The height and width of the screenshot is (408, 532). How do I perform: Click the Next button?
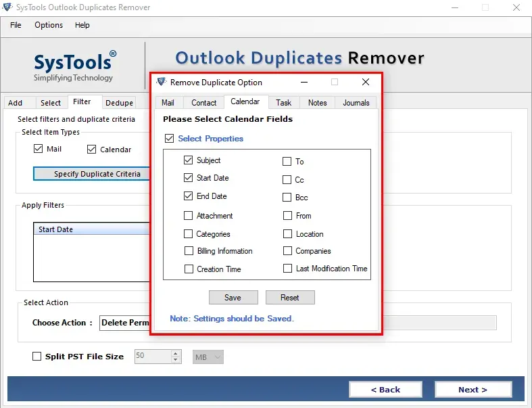(x=473, y=390)
